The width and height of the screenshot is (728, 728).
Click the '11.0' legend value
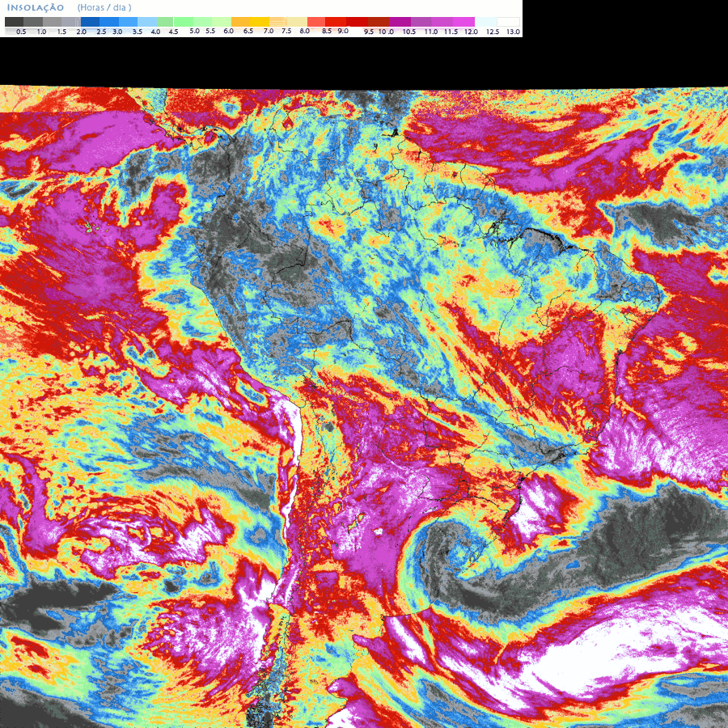coord(431,32)
